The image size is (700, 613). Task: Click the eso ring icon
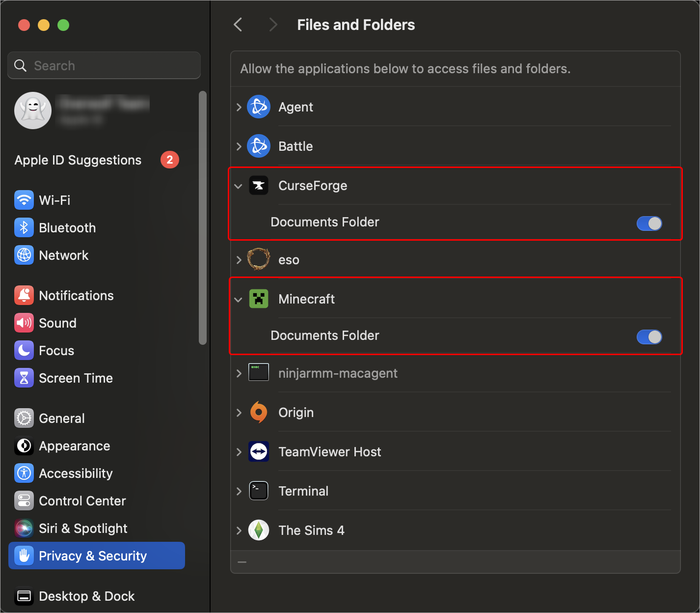259,259
